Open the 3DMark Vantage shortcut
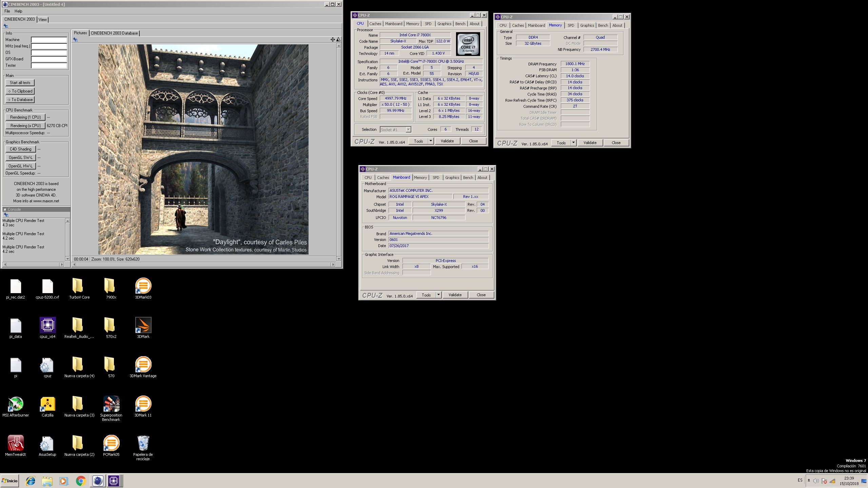 [x=143, y=367]
